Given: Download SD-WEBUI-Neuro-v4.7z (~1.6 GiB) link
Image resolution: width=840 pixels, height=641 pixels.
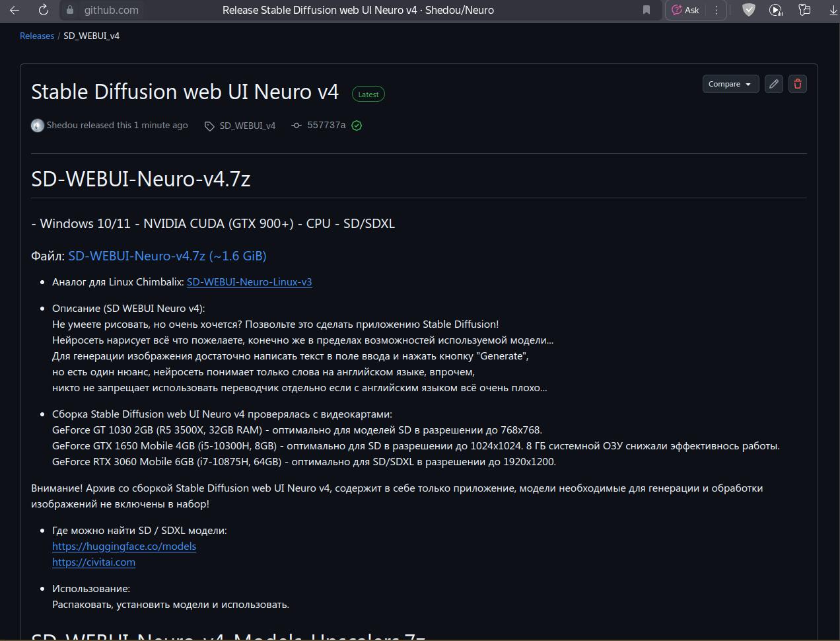Looking at the screenshot, I should (x=167, y=256).
